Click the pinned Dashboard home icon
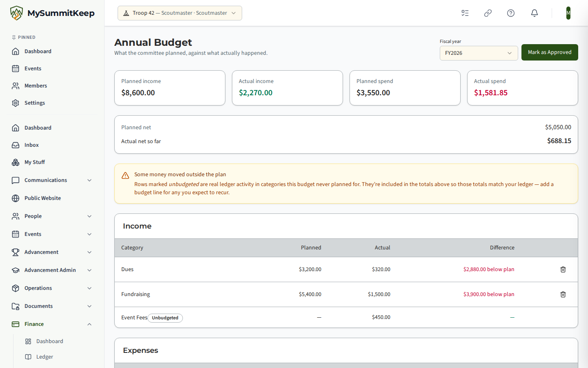 tap(16, 52)
